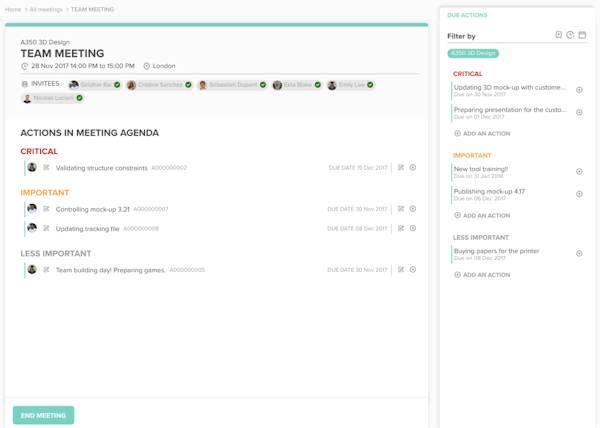The height and width of the screenshot is (428, 600).
Task: Edit 'Updating tracking file' via right edit icon
Action: click(x=401, y=228)
